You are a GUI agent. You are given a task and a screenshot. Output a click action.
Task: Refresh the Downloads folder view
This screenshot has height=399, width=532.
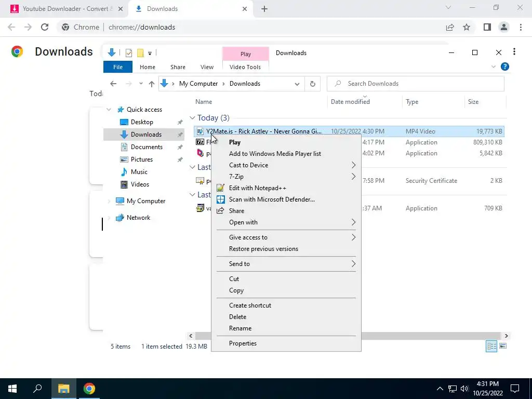click(313, 84)
